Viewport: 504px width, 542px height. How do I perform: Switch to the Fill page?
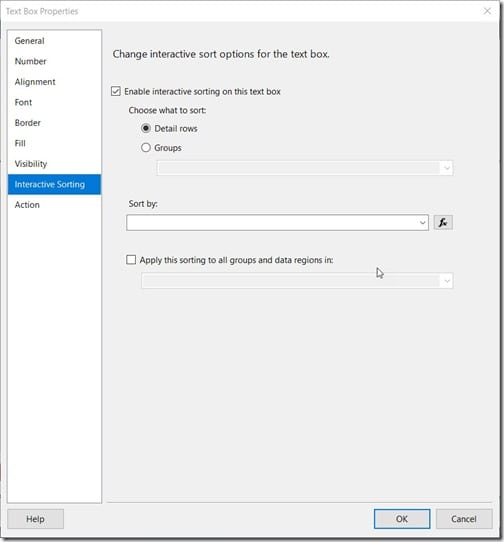coord(54,143)
